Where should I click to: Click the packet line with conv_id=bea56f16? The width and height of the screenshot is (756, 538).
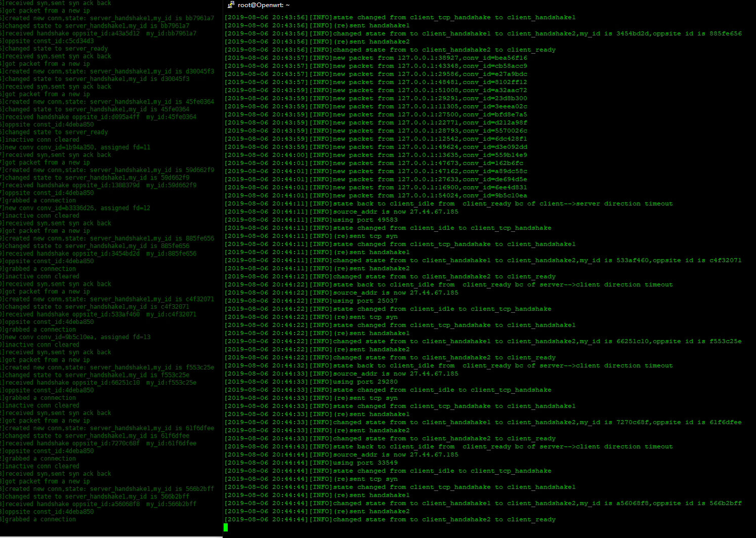pos(375,58)
